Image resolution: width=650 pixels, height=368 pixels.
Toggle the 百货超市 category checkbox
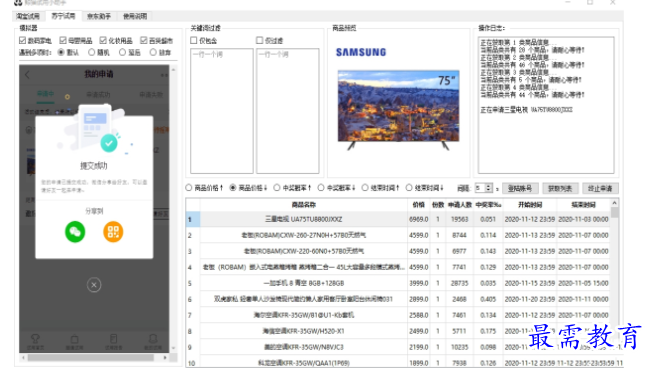coord(143,40)
